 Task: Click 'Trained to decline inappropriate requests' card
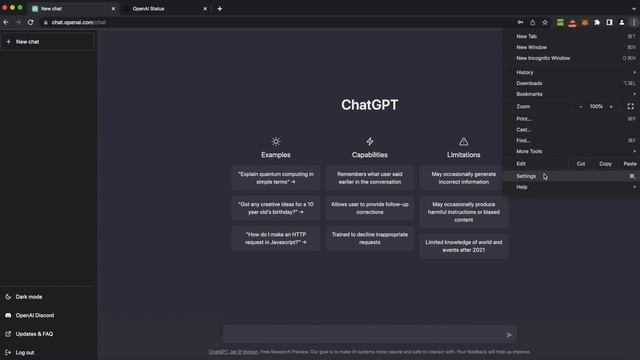[x=370, y=238]
